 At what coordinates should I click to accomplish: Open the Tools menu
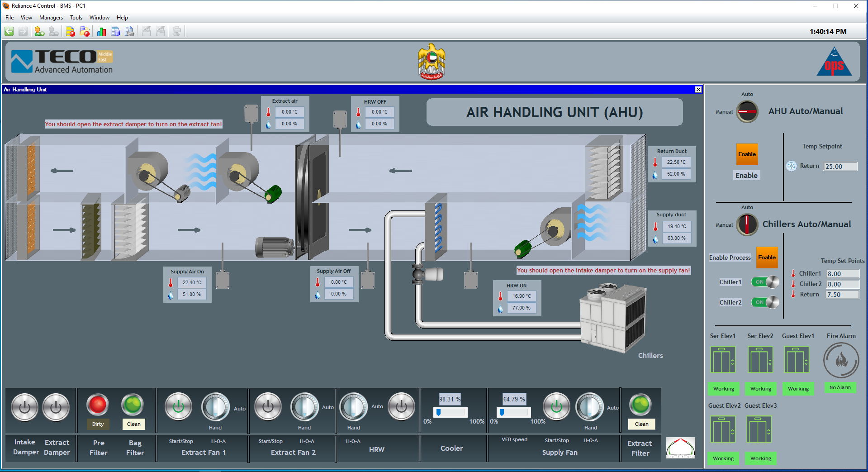[76, 18]
